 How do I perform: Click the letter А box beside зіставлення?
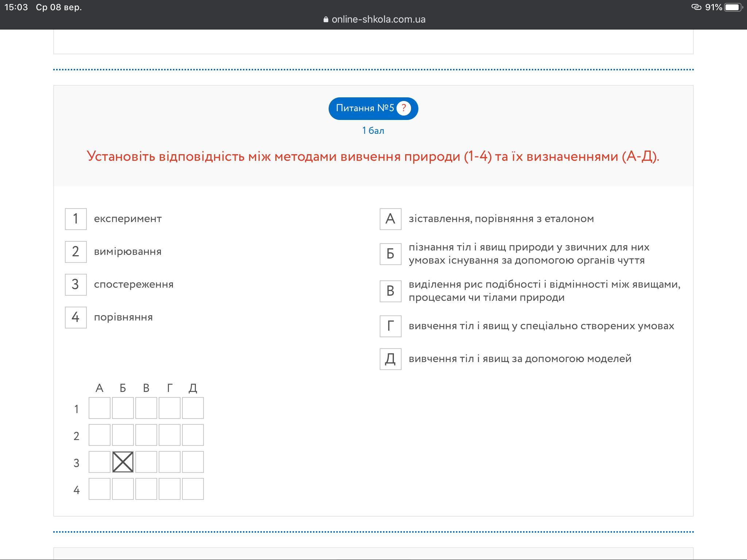point(390,219)
